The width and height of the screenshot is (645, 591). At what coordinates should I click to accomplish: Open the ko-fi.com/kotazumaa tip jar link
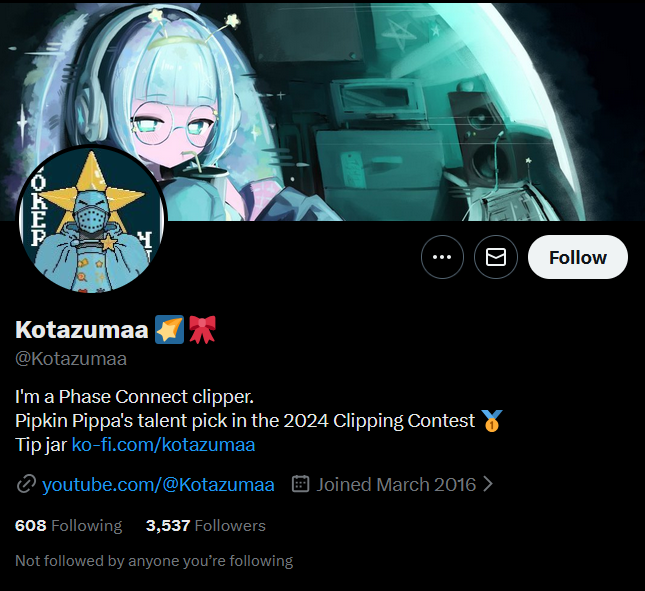pos(163,445)
